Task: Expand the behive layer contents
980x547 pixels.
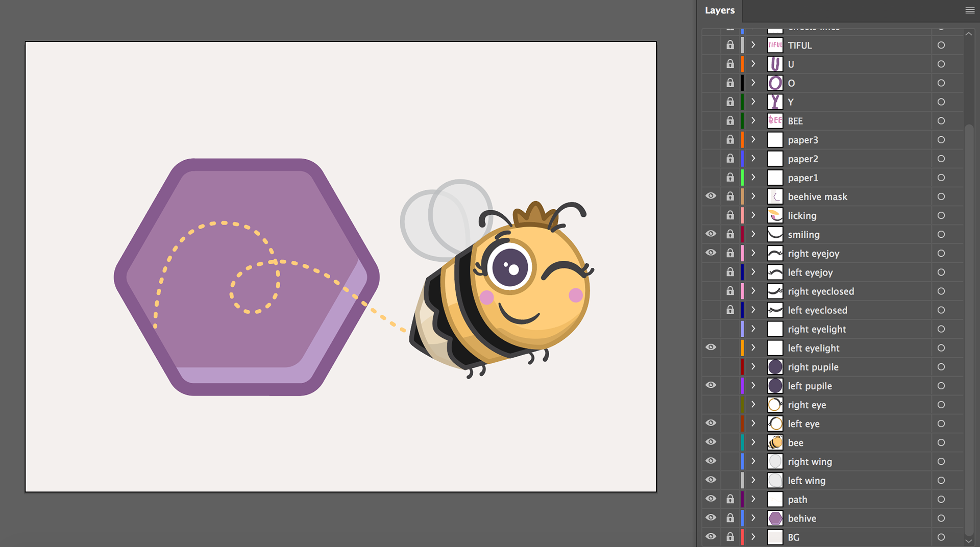Action: [753, 518]
